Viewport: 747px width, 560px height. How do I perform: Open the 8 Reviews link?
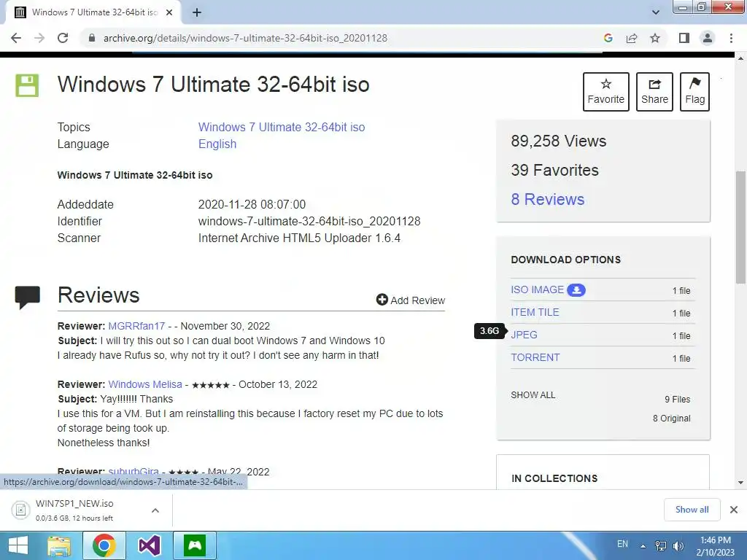click(x=547, y=199)
